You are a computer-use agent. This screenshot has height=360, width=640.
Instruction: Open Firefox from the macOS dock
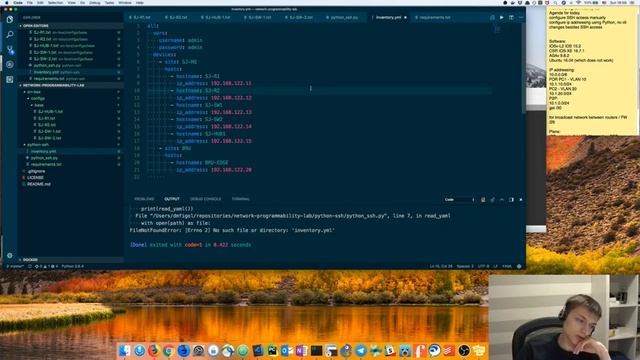(x=154, y=350)
